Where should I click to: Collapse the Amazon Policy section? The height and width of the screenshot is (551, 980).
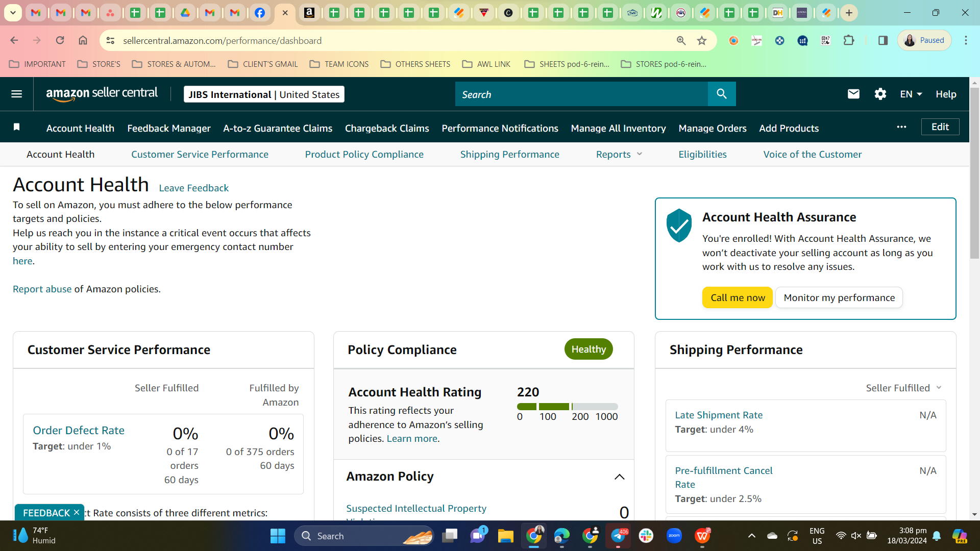619,477
